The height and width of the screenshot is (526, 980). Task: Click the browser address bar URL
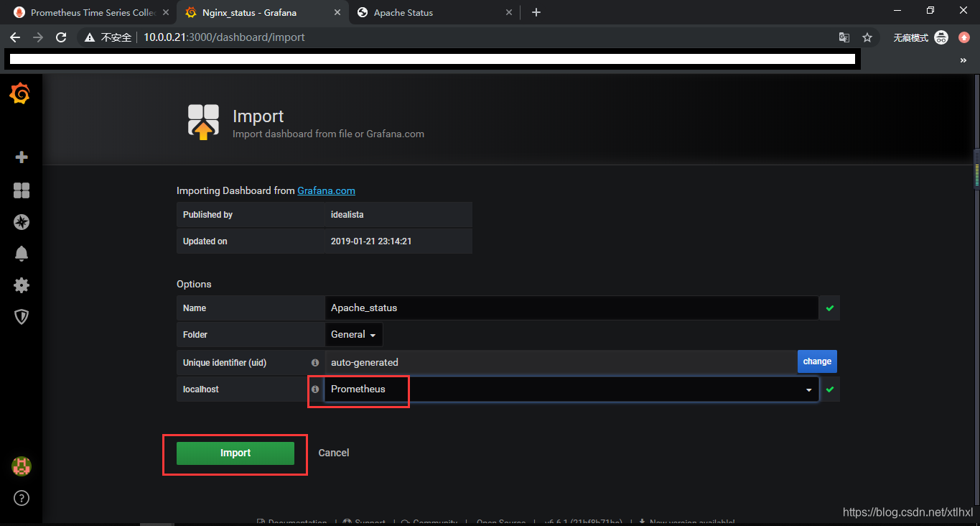(x=224, y=37)
